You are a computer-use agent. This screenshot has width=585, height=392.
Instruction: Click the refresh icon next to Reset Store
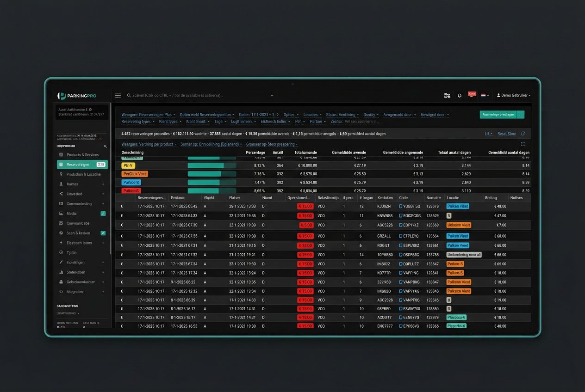[x=523, y=134]
